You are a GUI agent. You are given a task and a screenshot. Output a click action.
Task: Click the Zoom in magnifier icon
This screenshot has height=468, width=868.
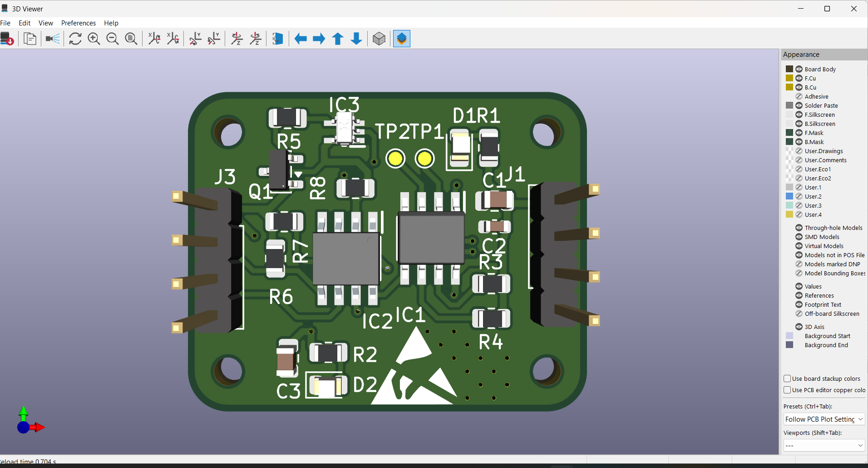click(x=94, y=39)
